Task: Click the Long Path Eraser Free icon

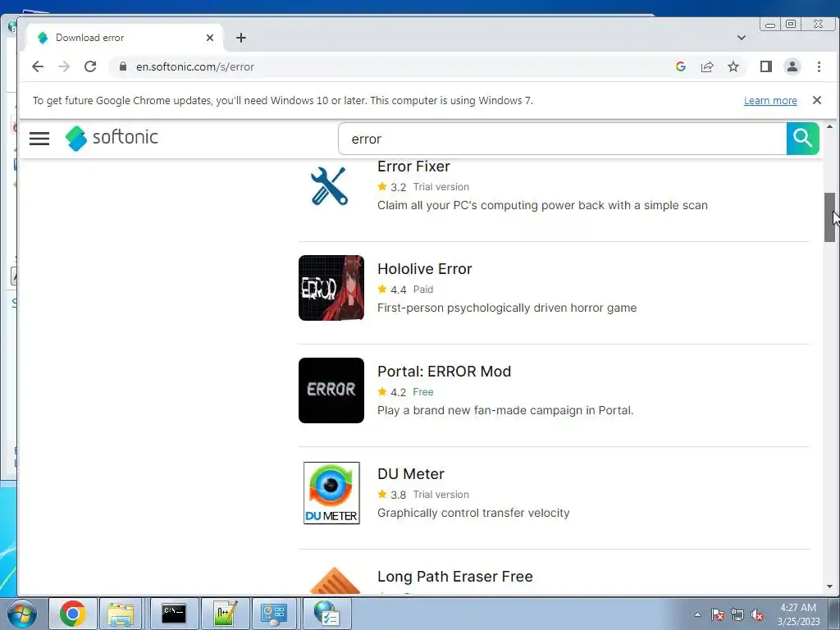Action: click(x=336, y=580)
